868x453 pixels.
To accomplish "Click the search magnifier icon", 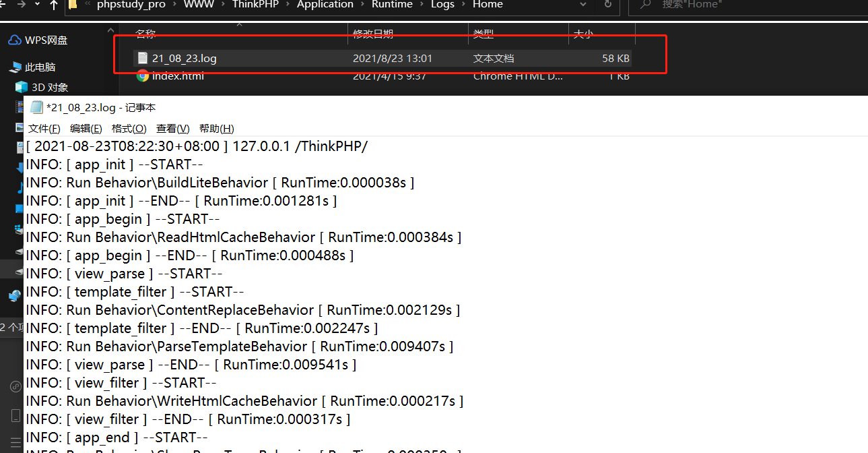I will [x=645, y=4].
